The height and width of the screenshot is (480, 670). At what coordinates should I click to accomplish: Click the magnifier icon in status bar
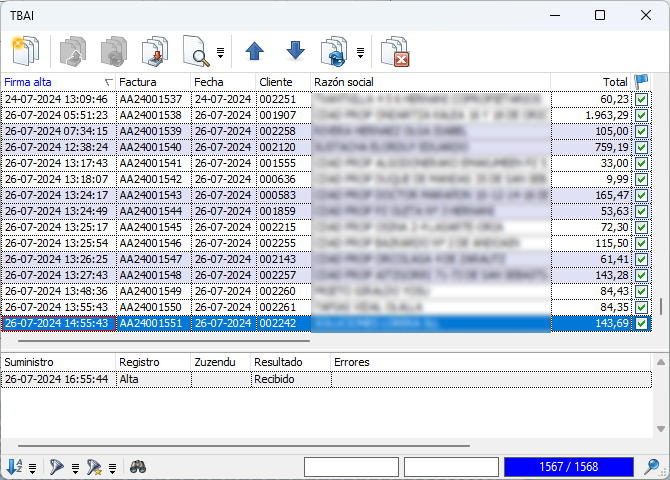[652, 466]
